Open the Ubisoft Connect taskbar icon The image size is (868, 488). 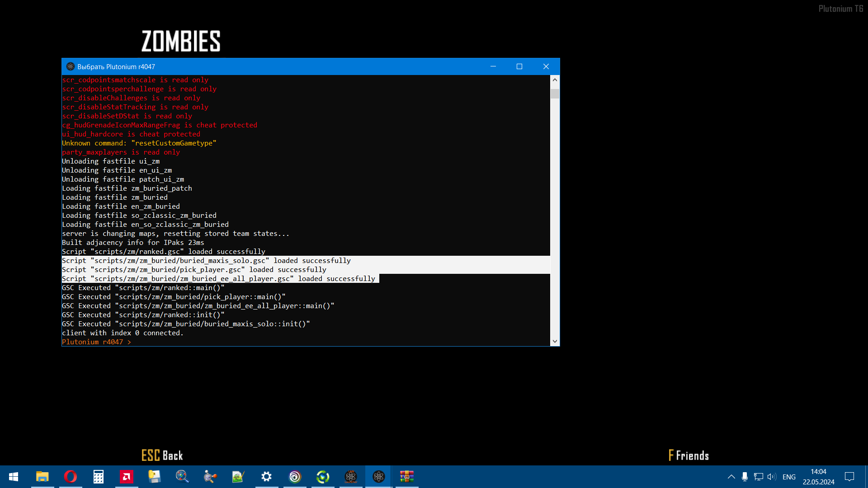[295, 477]
